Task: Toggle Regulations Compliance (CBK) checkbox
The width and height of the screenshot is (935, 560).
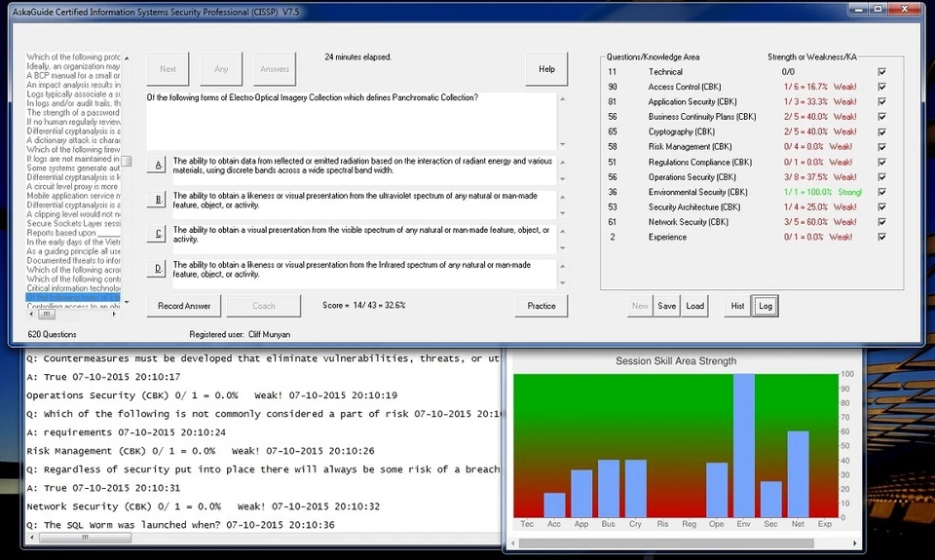Action: [x=882, y=162]
